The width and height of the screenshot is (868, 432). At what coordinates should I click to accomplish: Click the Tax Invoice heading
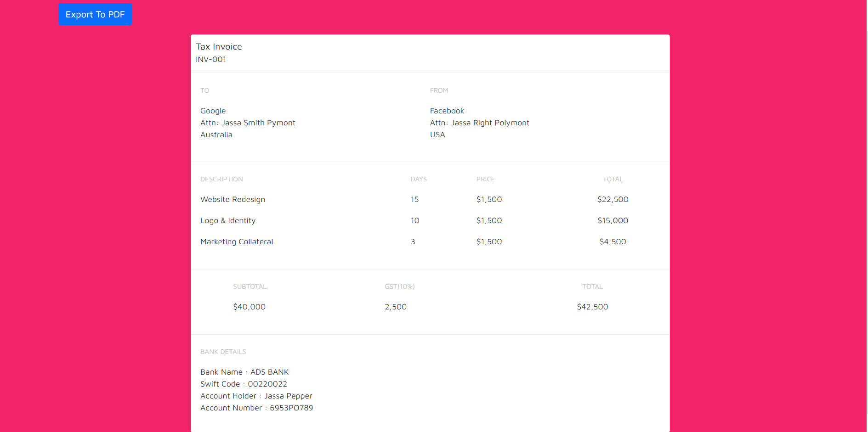click(x=219, y=47)
